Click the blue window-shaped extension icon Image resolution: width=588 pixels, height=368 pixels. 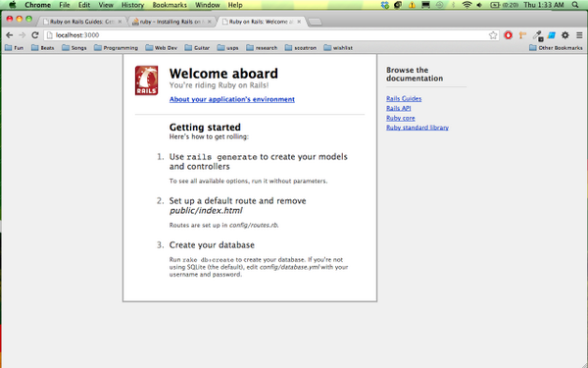coord(551,35)
